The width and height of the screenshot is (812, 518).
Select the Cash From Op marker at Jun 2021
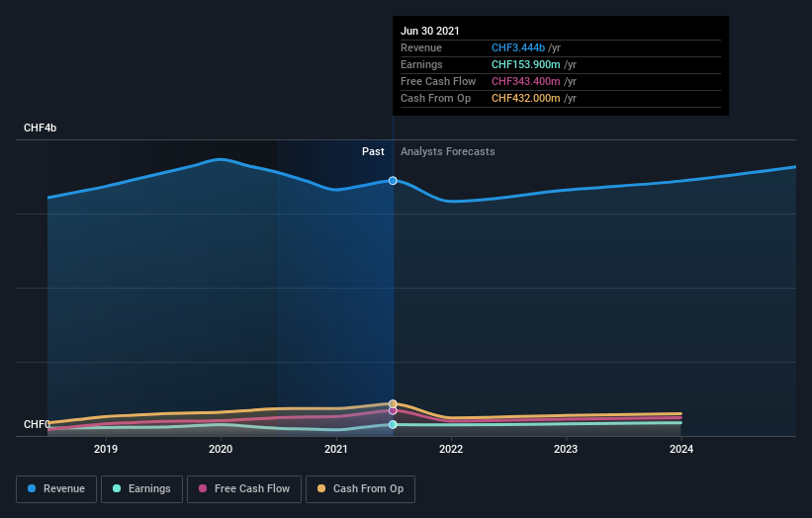[393, 403]
